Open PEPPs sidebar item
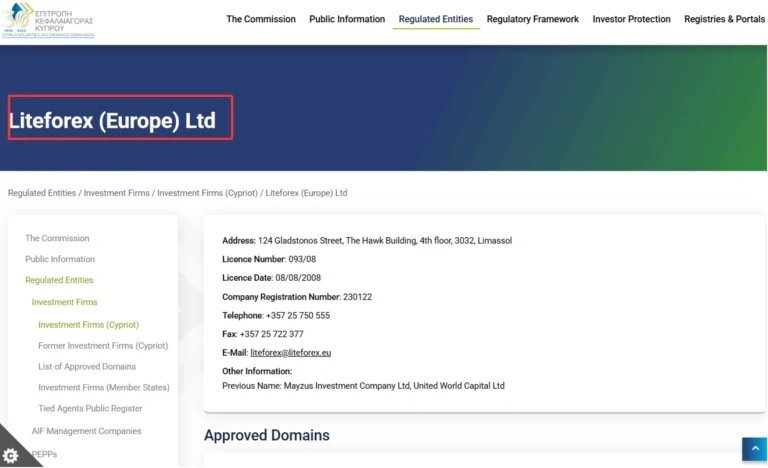 [x=45, y=454]
